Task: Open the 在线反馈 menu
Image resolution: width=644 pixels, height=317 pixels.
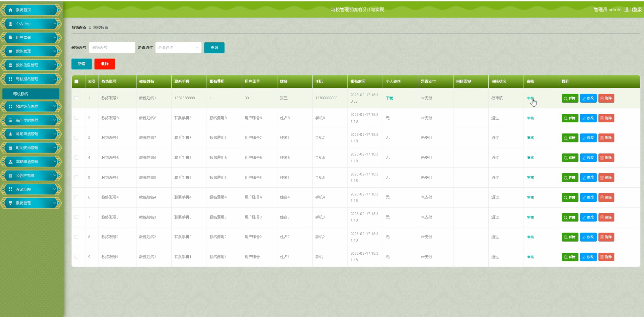Action: click(31, 189)
